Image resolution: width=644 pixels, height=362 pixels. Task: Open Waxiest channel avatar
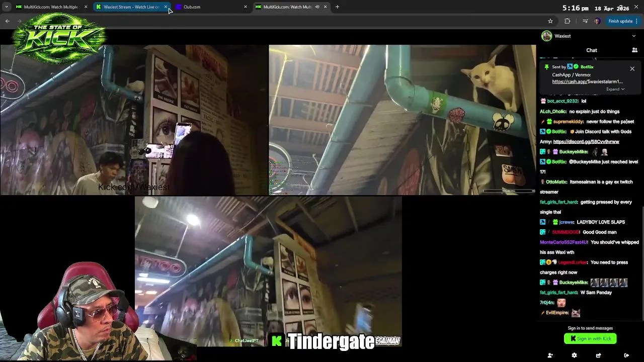click(546, 36)
